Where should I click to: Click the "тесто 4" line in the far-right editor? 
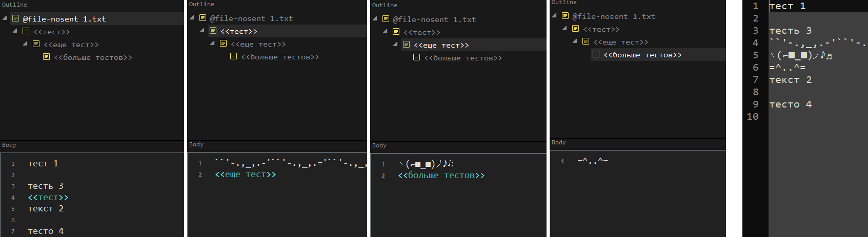tap(790, 104)
